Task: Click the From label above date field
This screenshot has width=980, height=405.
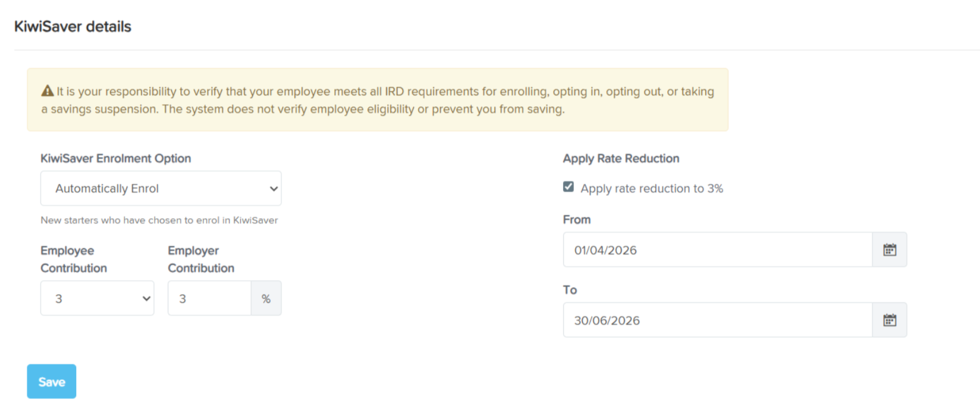Action: (x=577, y=219)
